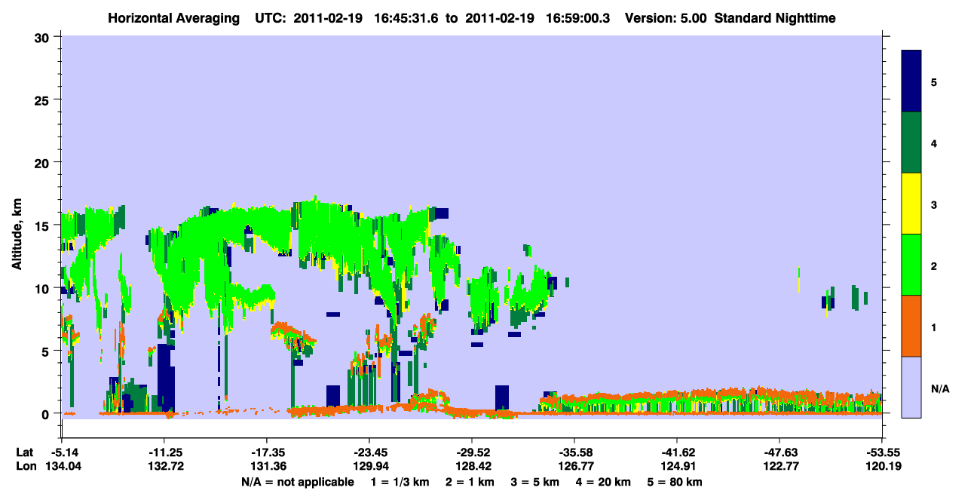Click the "4 = 20 km" legend entry
The image size is (980, 503).
(604, 482)
